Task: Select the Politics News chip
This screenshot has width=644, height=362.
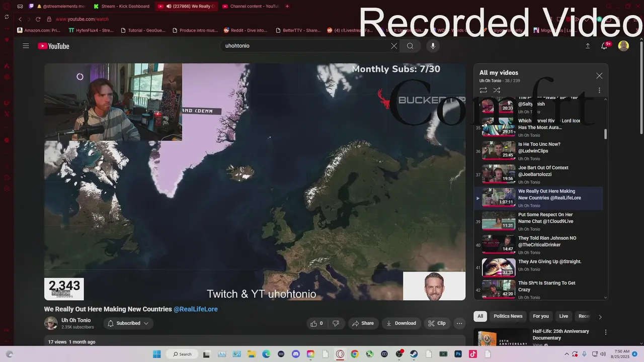Action: [508, 316]
